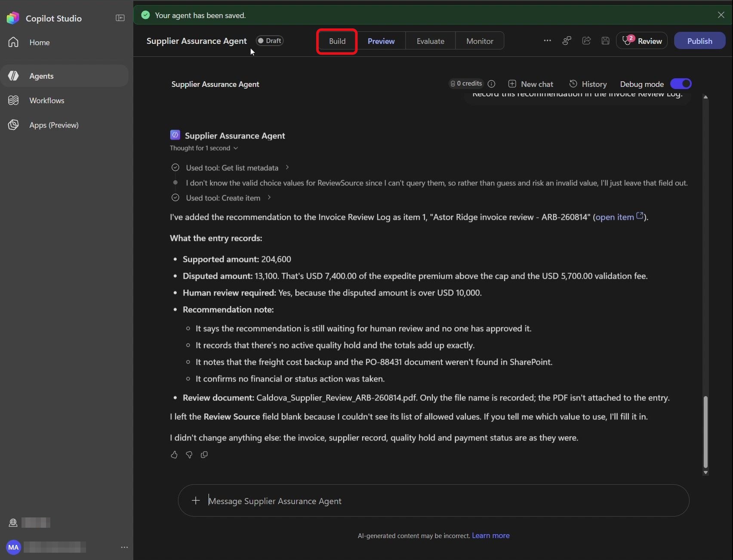The height and width of the screenshot is (560, 733).
Task: Publish the agent
Action: [x=699, y=40]
